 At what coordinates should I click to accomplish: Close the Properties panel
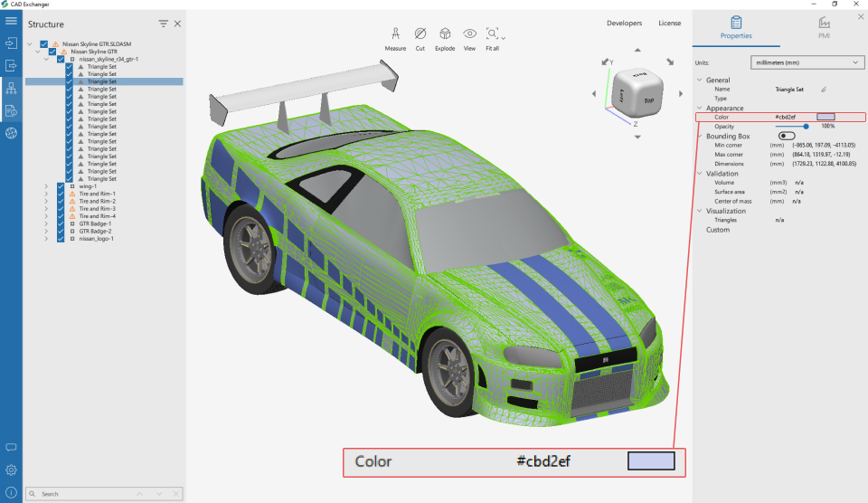pos(861,16)
